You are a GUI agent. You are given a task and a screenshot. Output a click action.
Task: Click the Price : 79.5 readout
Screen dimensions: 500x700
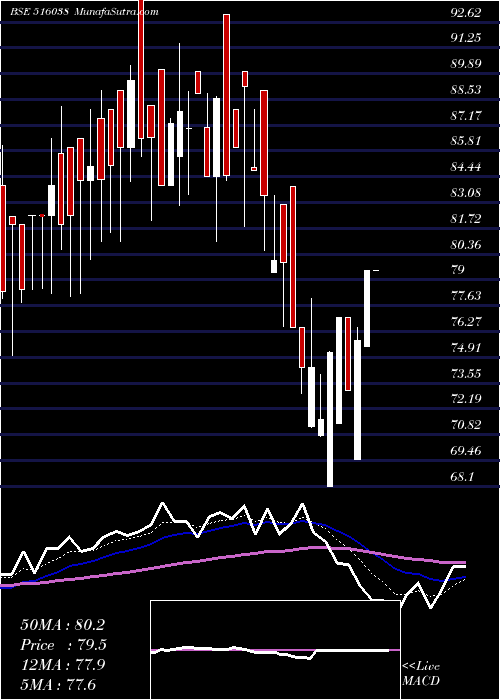click(x=62, y=645)
